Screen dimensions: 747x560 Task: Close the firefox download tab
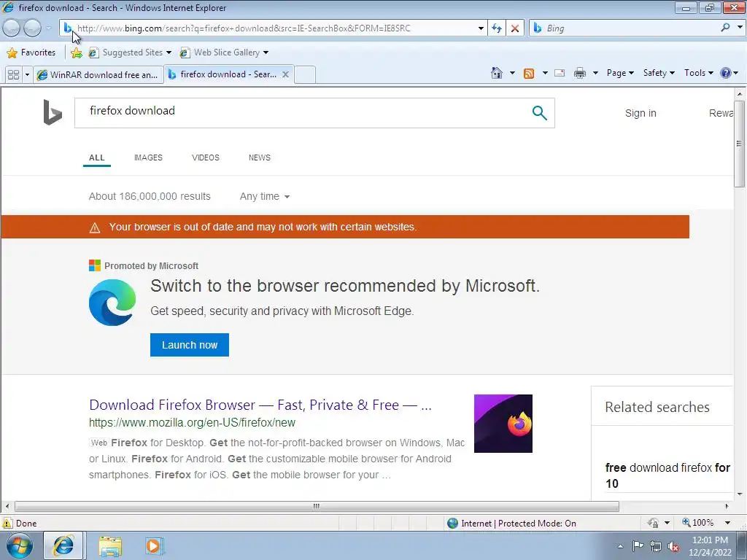coord(285,74)
